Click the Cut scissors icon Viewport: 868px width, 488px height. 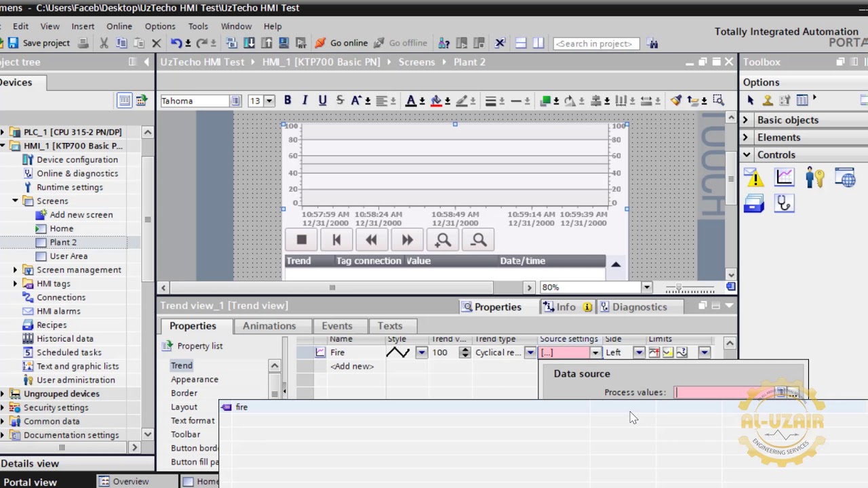pyautogui.click(x=104, y=43)
